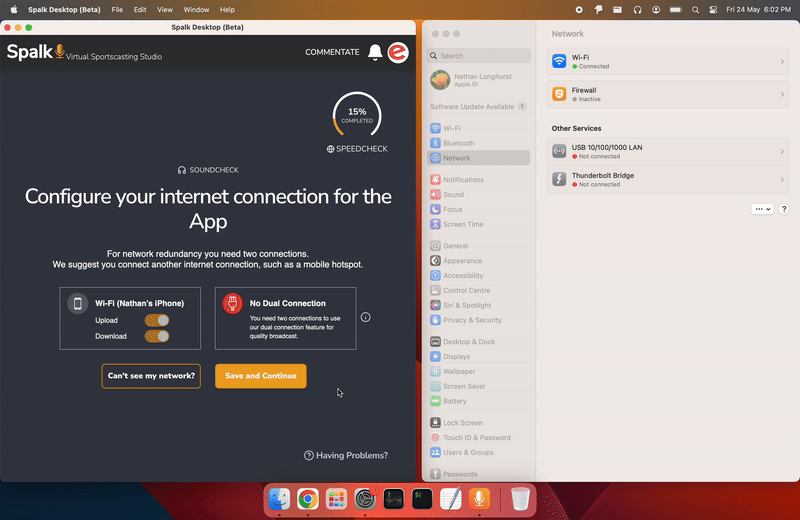
Task: Select Control Centre in Settings sidebar
Action: click(479, 290)
